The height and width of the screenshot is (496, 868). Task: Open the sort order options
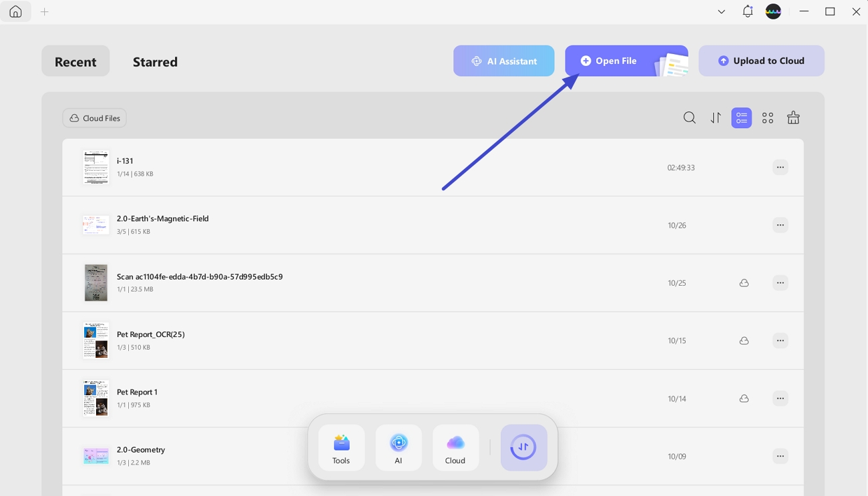[x=716, y=118]
